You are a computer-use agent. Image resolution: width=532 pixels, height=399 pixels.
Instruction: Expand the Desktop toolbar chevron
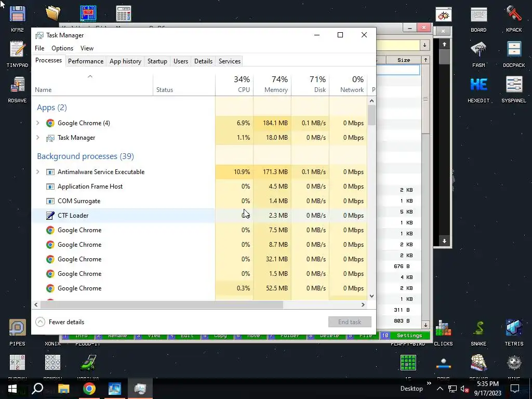click(429, 383)
